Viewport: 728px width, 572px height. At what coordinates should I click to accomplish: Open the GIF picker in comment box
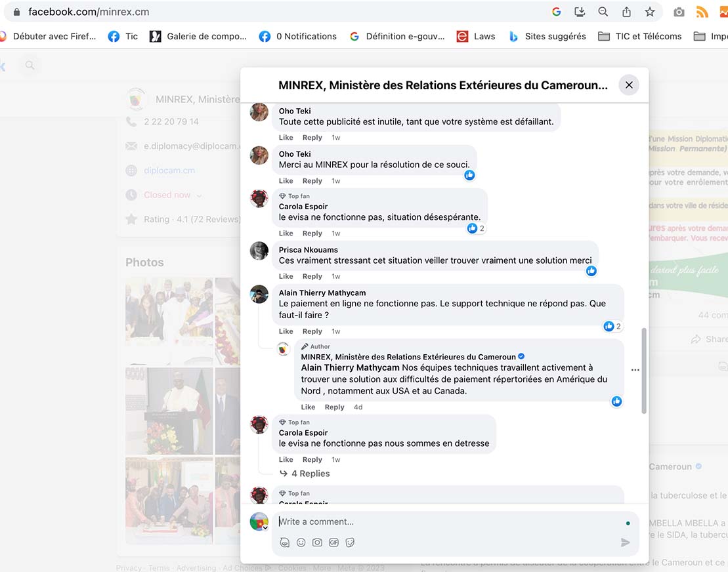tap(333, 542)
